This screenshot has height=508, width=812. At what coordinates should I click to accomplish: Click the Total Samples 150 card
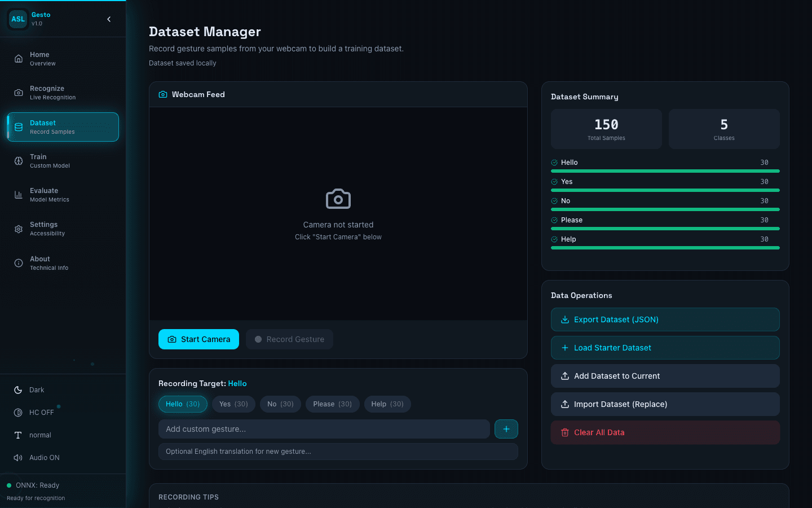click(x=606, y=129)
